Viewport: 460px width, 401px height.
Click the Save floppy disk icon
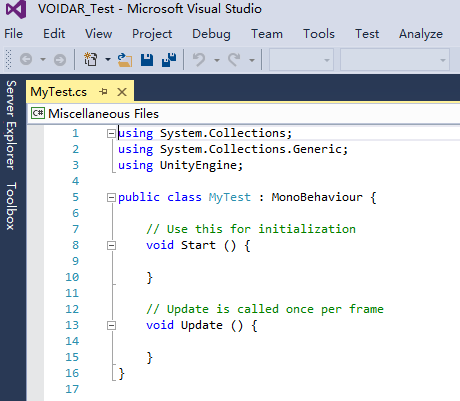point(147,60)
